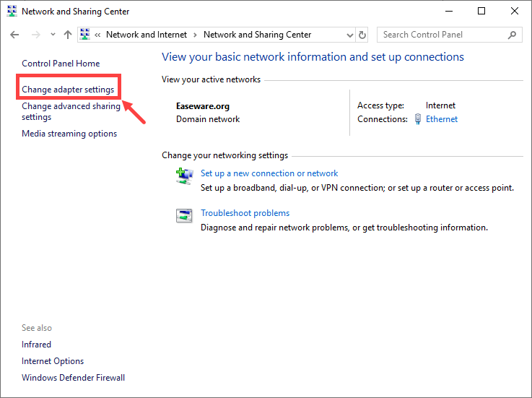
Task: Go to Control Panel Home
Action: coord(61,64)
